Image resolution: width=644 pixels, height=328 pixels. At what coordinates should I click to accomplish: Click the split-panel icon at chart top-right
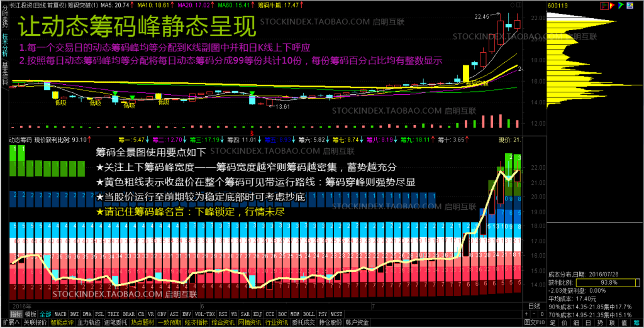[x=519, y=5]
